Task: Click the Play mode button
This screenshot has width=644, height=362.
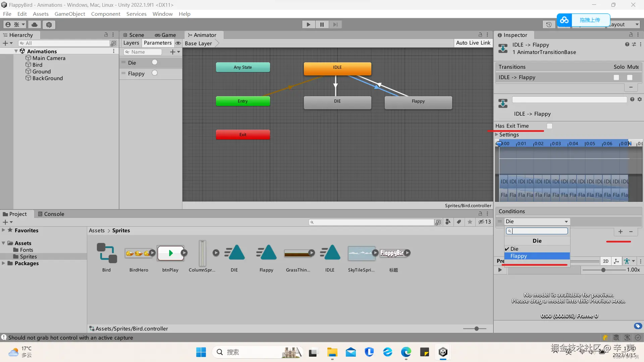Action: point(308,24)
